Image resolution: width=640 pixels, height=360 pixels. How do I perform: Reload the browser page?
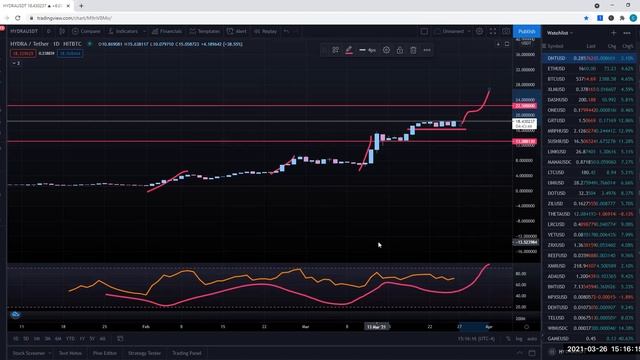[x=18, y=18]
